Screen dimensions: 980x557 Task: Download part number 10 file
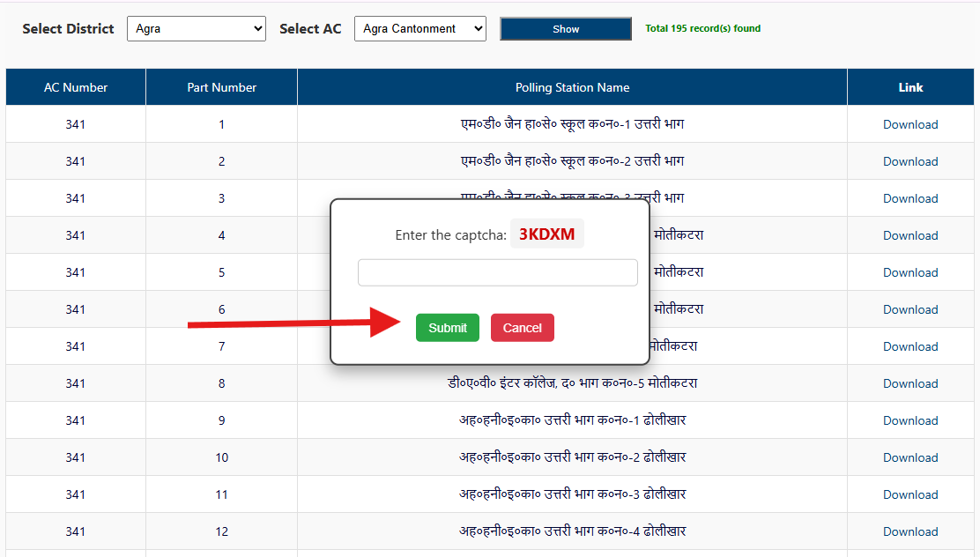910,457
